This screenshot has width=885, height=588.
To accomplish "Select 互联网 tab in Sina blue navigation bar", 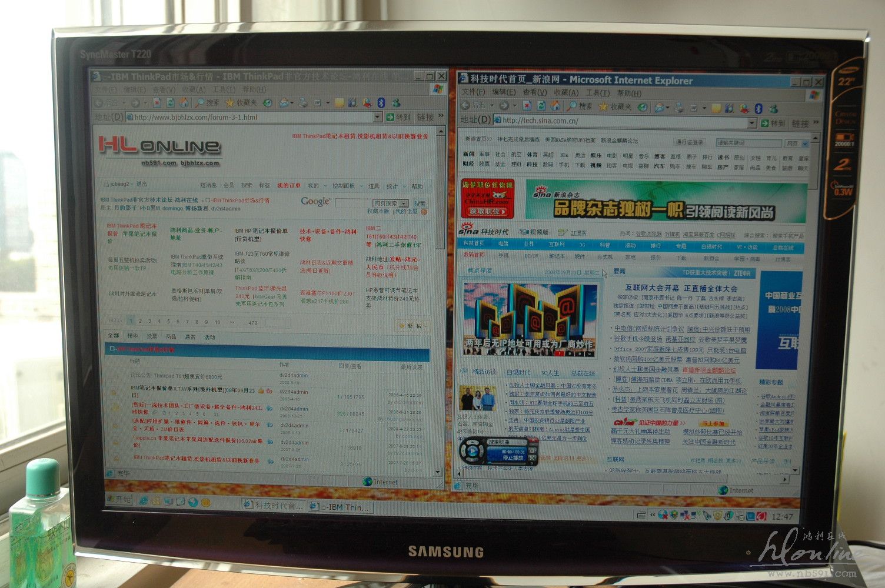I will (557, 245).
